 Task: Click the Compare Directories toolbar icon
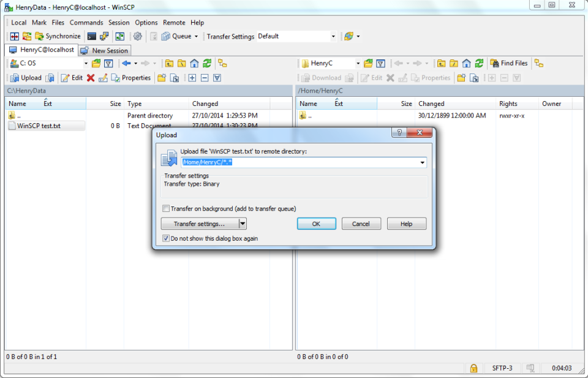(x=15, y=36)
